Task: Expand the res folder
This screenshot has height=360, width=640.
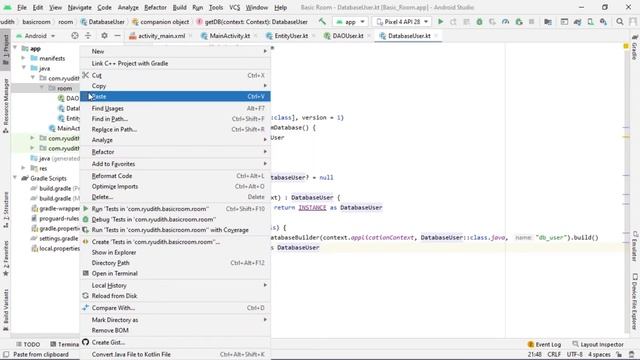Action: (x=24, y=168)
